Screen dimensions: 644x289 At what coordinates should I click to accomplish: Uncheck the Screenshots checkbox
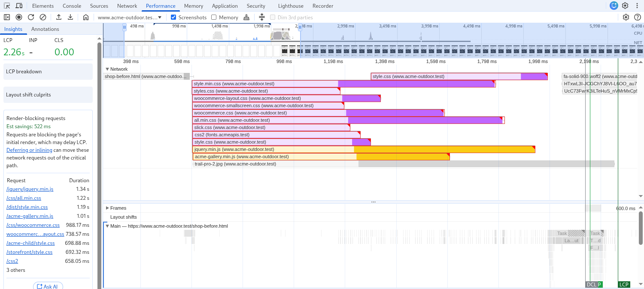(x=173, y=17)
